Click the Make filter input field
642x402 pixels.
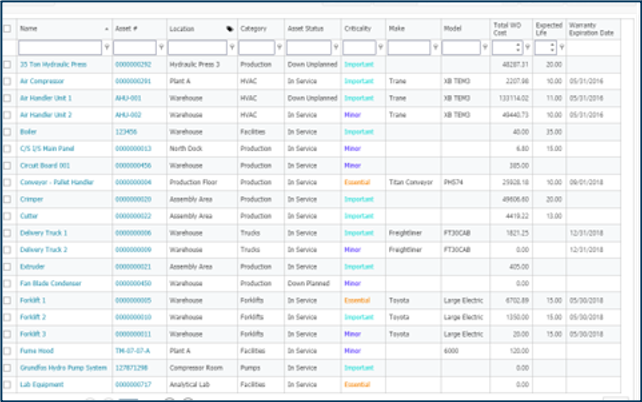409,47
